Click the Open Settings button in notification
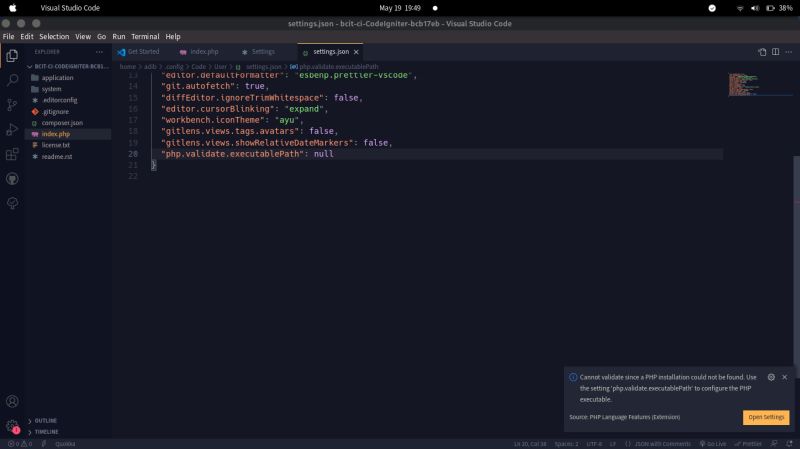The height and width of the screenshot is (449, 800). (x=766, y=417)
